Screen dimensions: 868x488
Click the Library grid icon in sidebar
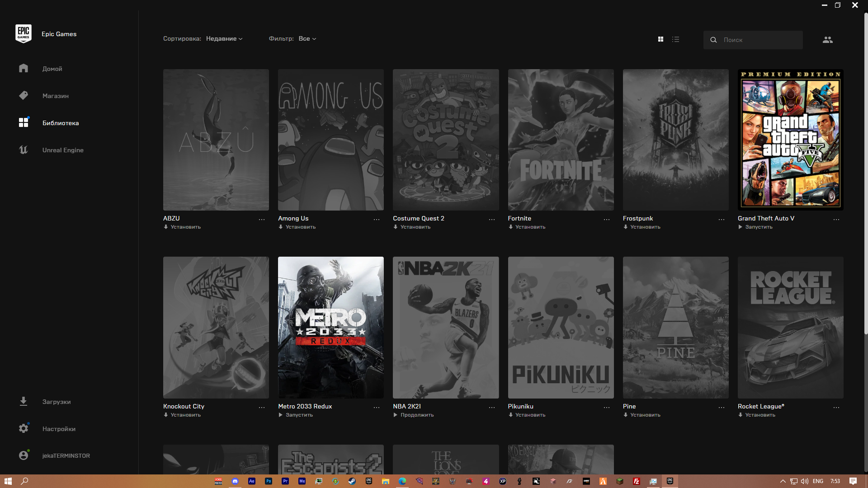point(24,122)
